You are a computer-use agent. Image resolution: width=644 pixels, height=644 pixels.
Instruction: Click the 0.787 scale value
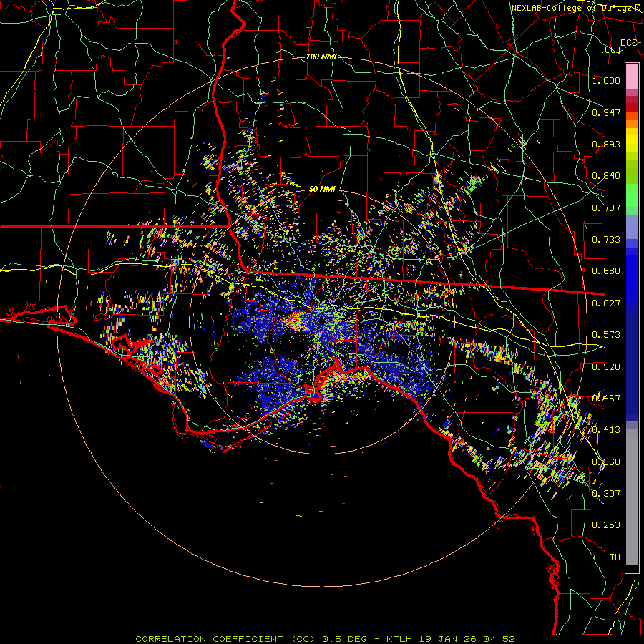pos(606,208)
